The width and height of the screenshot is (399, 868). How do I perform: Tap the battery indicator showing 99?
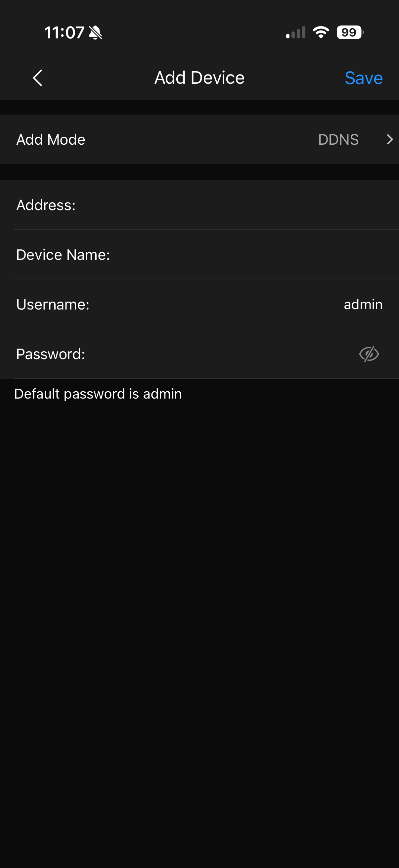350,32
